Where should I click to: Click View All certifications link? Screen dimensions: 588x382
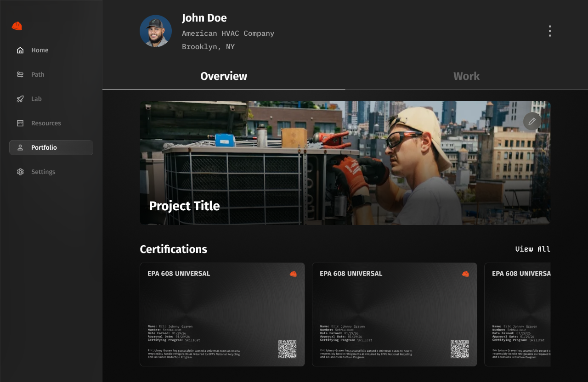click(532, 249)
